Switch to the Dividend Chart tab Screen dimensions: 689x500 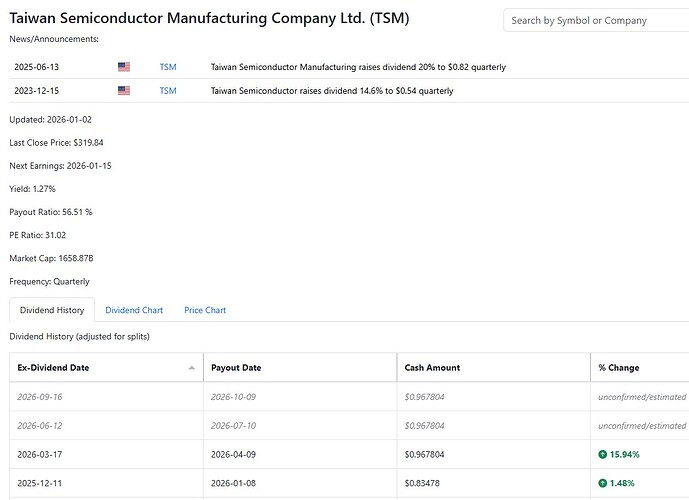pos(134,310)
